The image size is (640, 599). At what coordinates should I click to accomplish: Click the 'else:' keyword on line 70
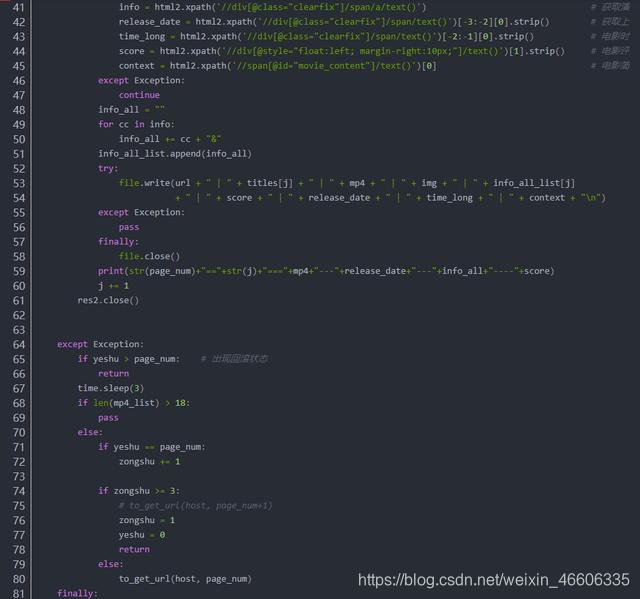[x=90, y=432]
